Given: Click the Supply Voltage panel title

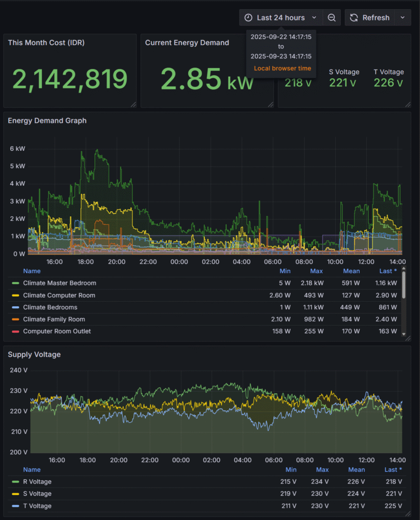Looking at the screenshot, I should [x=34, y=354].
